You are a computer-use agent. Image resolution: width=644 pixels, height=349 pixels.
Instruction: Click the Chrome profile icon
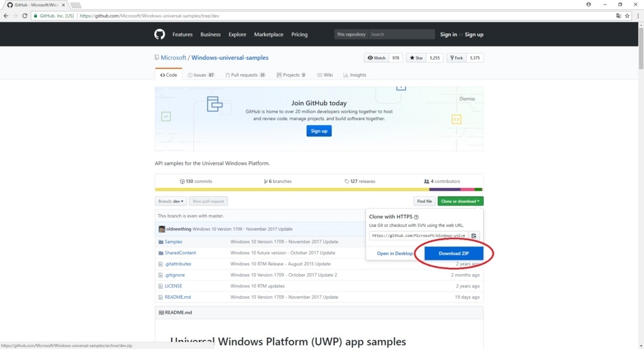589,4
